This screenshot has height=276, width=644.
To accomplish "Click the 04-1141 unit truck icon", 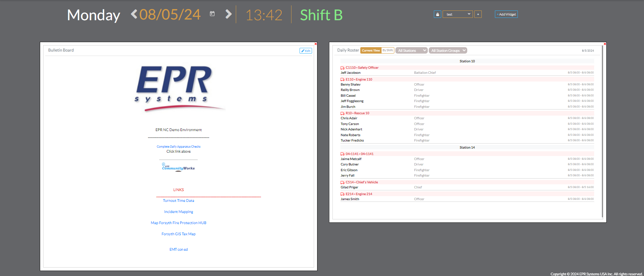I will coord(342,154).
